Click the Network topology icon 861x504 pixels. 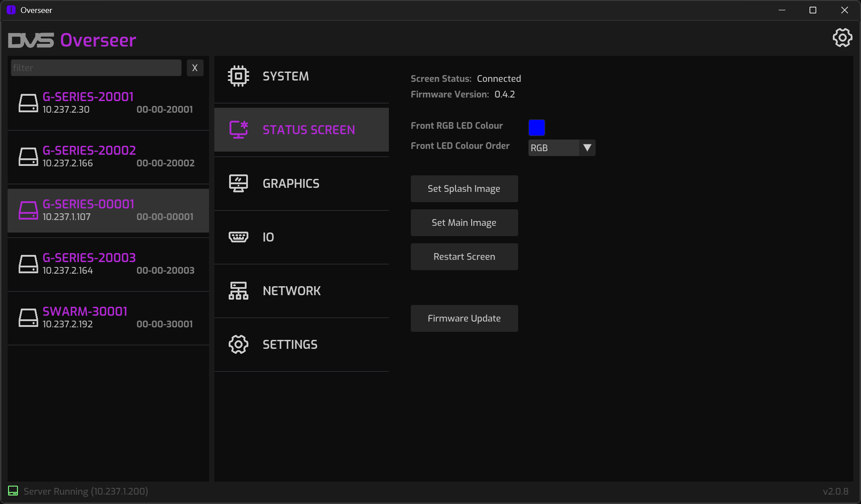pyautogui.click(x=238, y=291)
